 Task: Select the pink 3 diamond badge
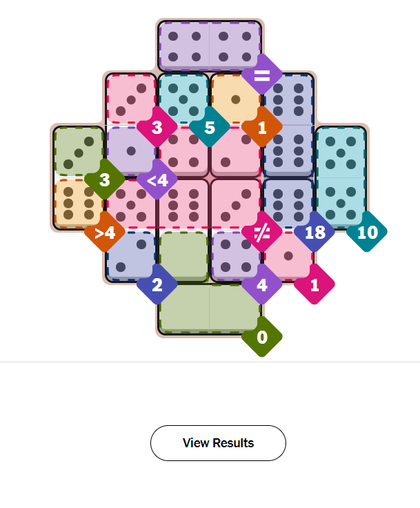click(157, 127)
